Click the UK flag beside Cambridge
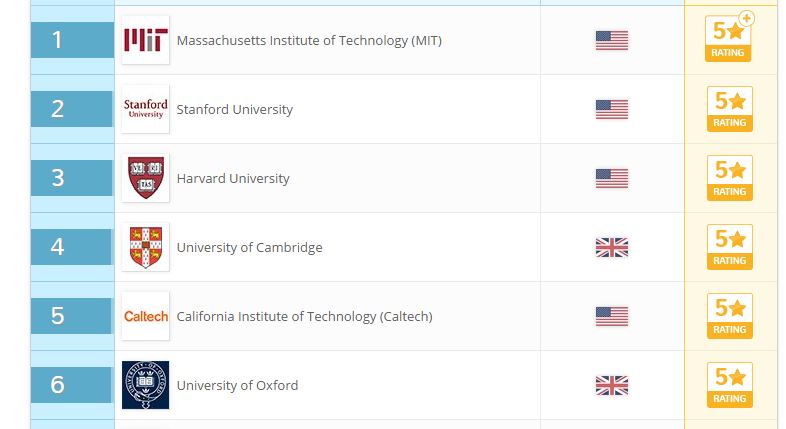The image size is (786, 429). point(611,247)
